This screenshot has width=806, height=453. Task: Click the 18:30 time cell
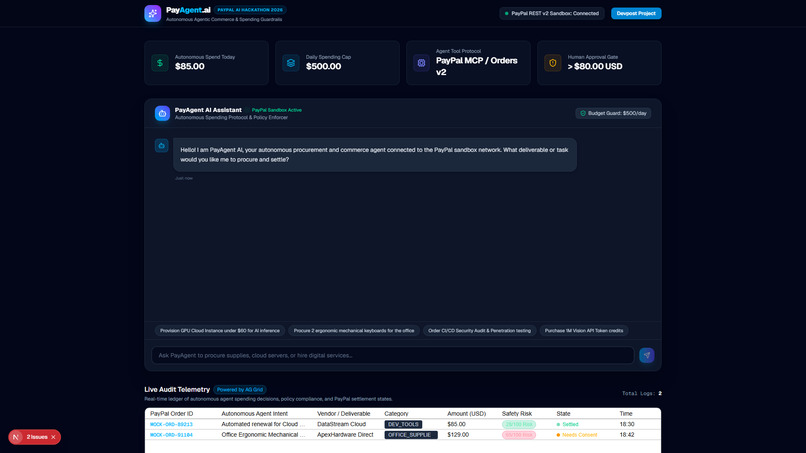click(627, 425)
